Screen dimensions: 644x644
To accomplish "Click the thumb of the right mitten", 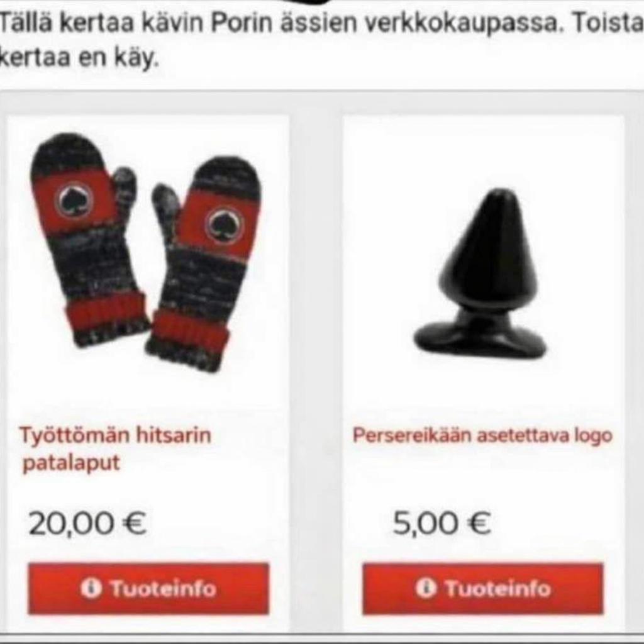I will [x=165, y=206].
